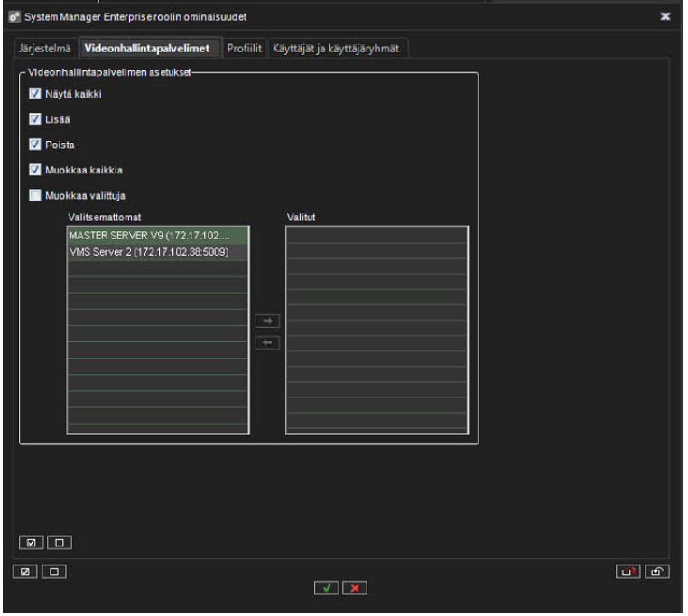
Task: Click the inner panel's check-all icon
Action: (32, 543)
